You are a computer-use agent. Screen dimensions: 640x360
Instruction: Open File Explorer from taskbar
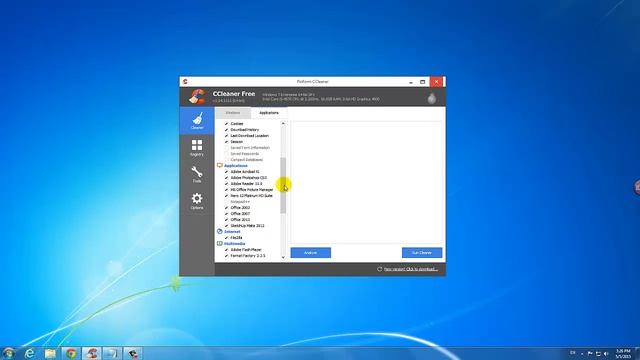[x=50, y=353]
